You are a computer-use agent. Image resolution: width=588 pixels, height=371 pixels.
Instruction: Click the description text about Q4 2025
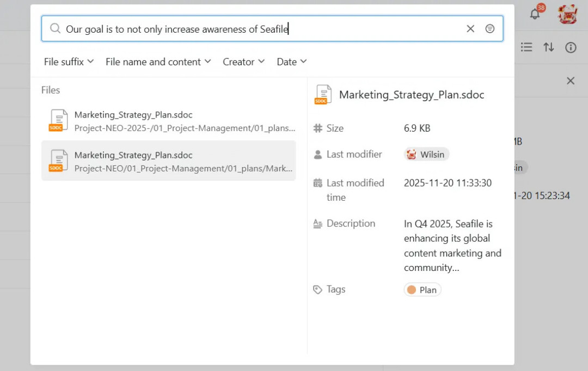452,245
